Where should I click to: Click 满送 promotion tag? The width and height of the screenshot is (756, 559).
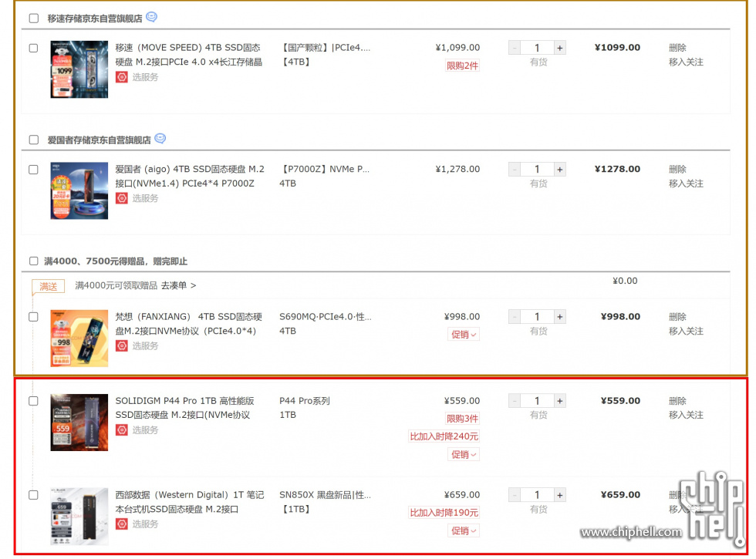48,286
